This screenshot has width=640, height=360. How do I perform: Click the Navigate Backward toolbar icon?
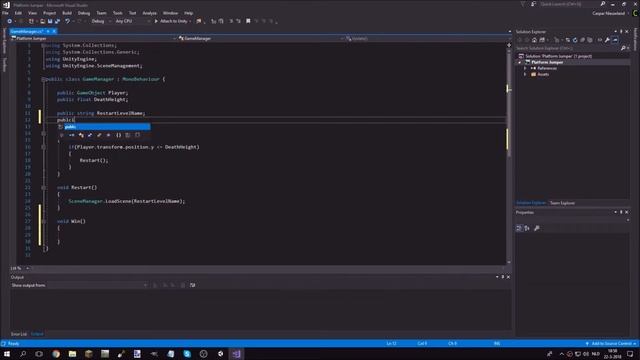(9, 21)
